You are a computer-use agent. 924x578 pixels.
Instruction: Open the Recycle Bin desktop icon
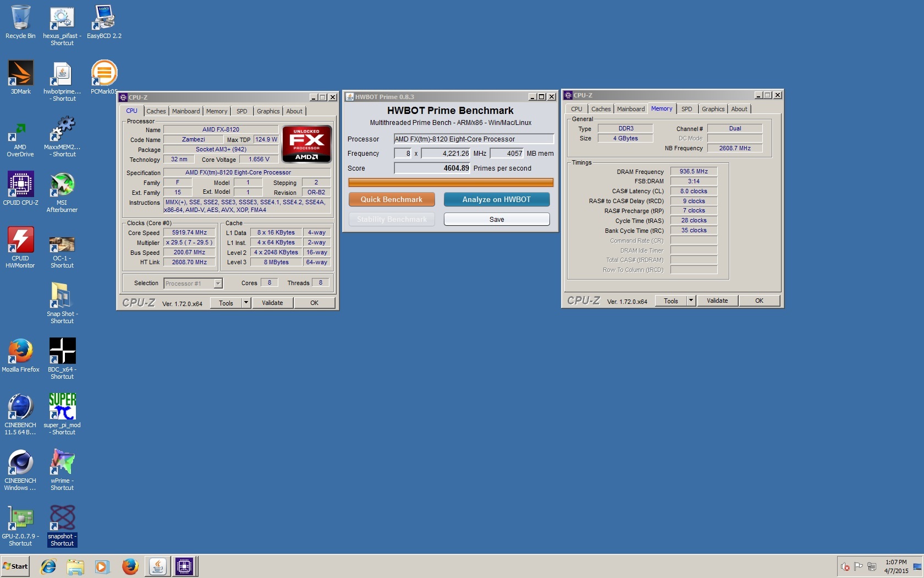point(20,22)
